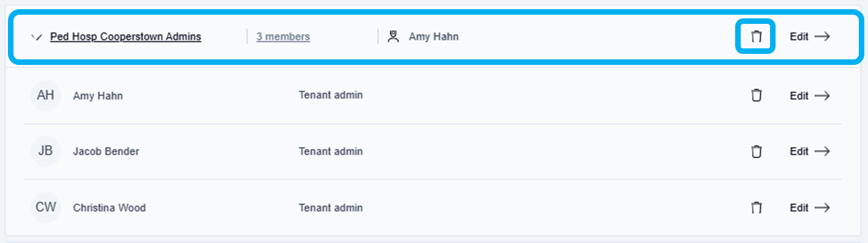The width and height of the screenshot is (868, 243).
Task: Click CW avatar for Christina Wood
Action: pos(46,207)
